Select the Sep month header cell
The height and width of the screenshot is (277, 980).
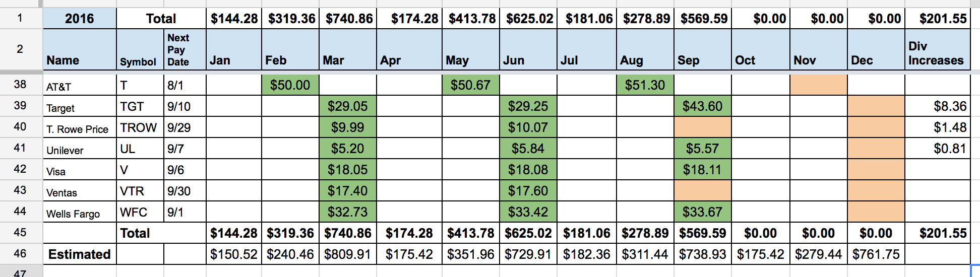coord(702,49)
